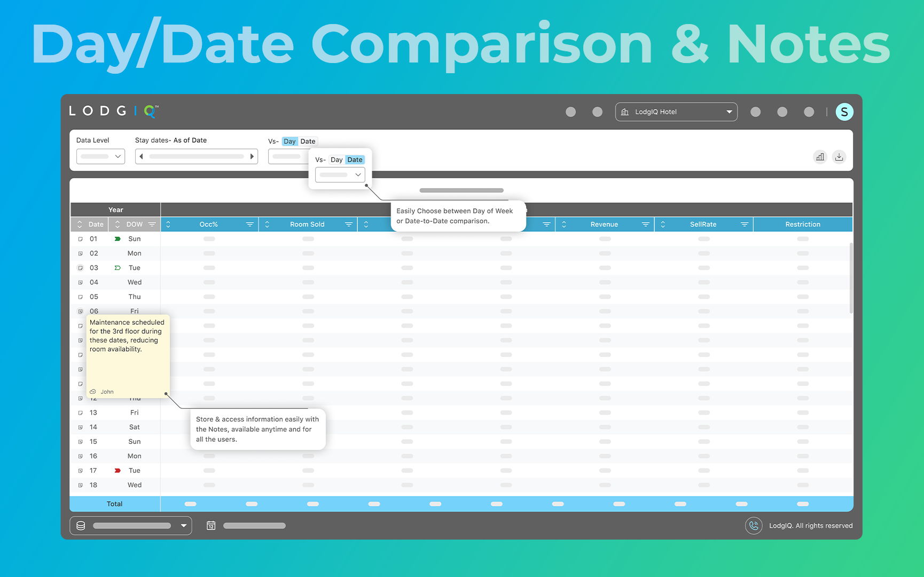Select the row for date 05 Thu
This screenshot has width=924, height=577.
click(461, 297)
